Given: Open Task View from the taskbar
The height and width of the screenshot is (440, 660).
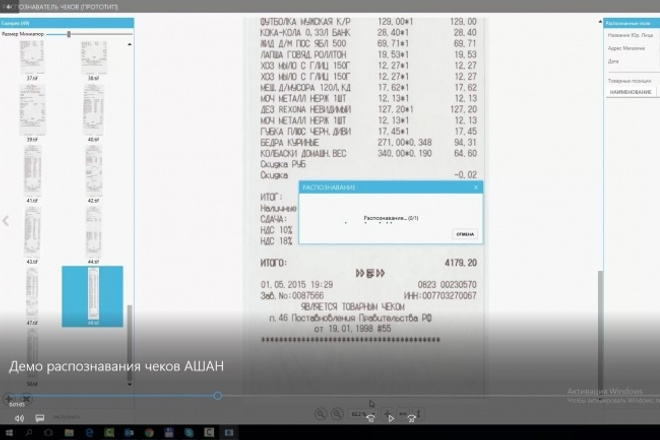Looking at the screenshot, I should pyautogui.click(x=48, y=432).
